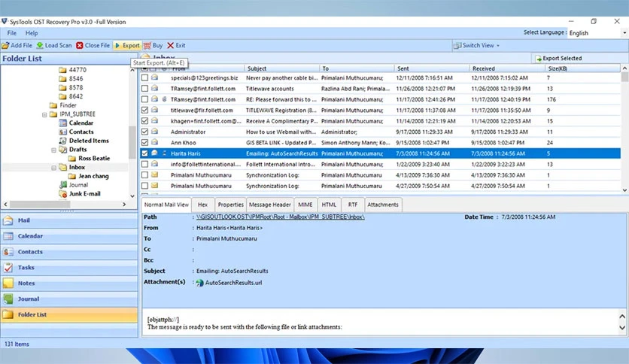629x364 pixels.
Task: Open the Mail navigation pane
Action: pyautogui.click(x=69, y=220)
